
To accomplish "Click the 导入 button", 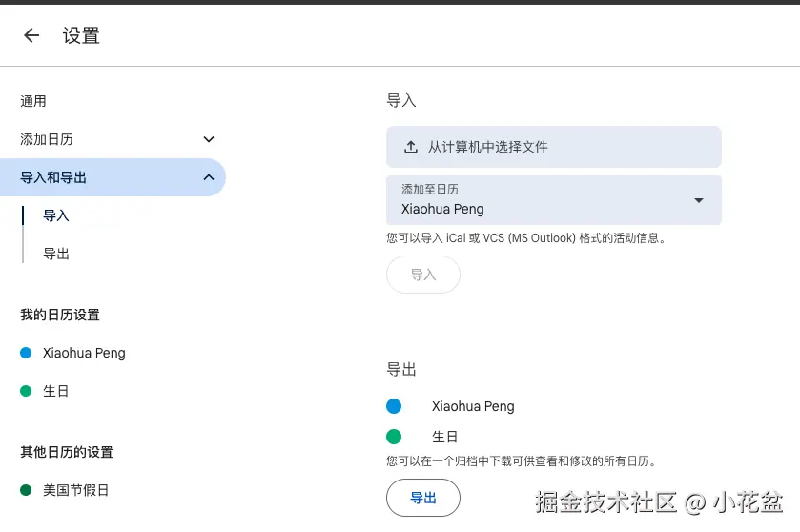I will point(422,275).
